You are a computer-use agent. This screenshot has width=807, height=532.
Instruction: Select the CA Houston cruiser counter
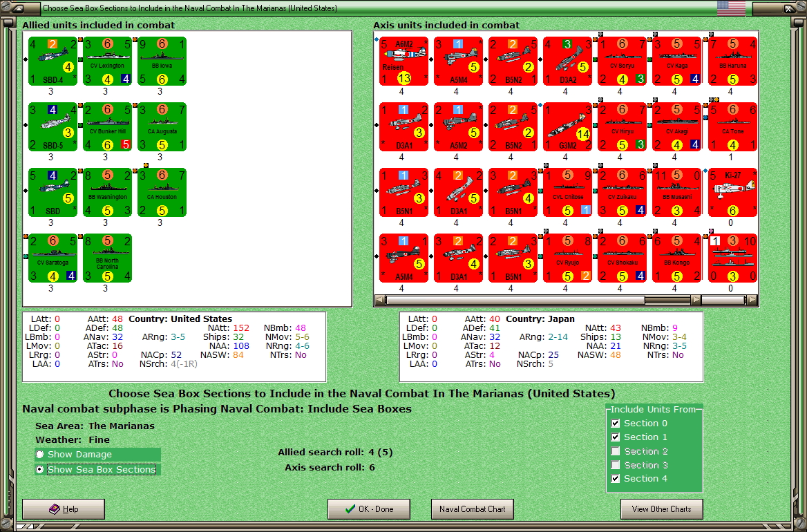(x=162, y=193)
